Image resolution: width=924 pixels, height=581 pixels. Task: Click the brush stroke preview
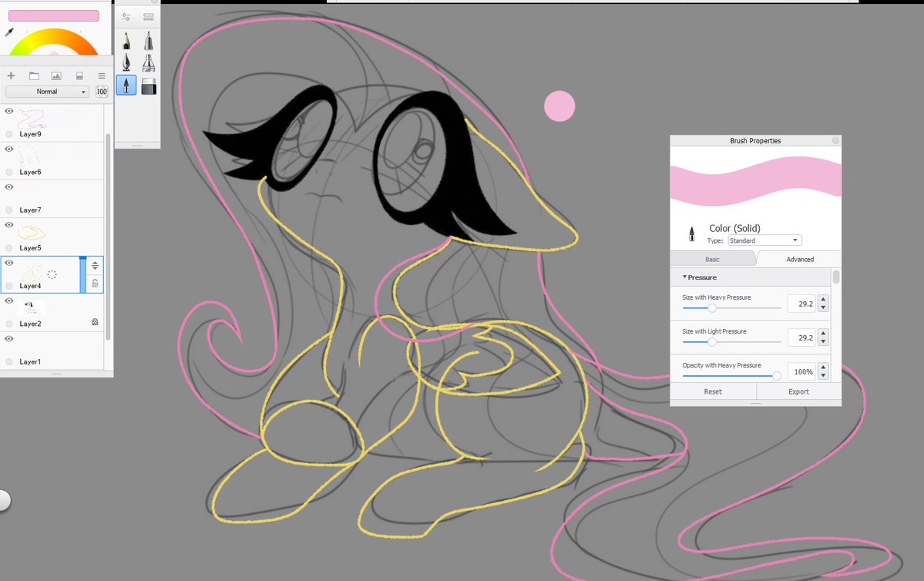(755, 181)
